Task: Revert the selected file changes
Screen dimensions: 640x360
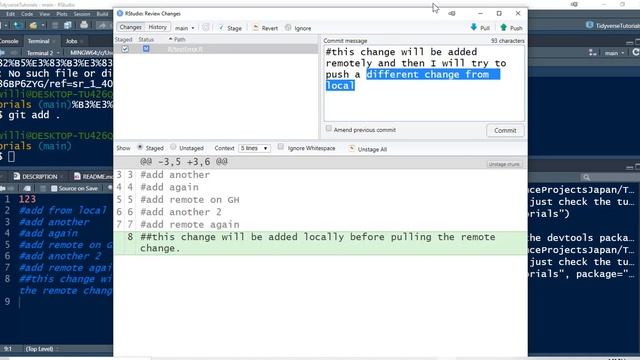Action: (265, 28)
